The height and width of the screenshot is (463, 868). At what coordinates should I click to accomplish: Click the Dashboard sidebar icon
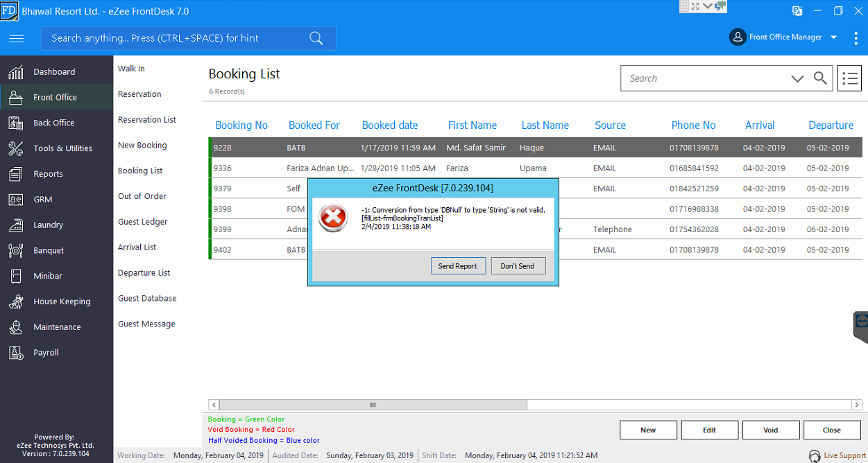click(x=16, y=71)
